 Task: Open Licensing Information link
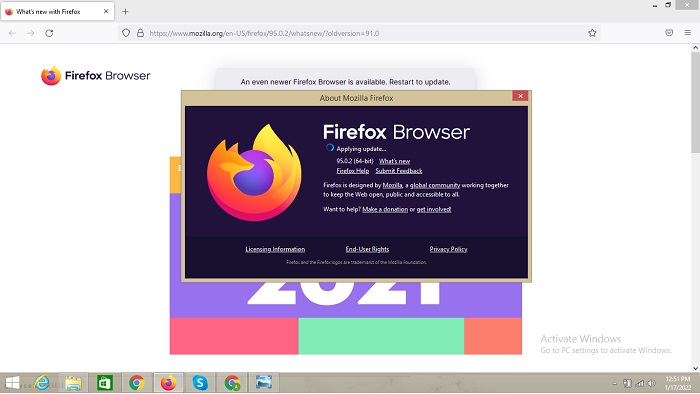[x=275, y=249]
